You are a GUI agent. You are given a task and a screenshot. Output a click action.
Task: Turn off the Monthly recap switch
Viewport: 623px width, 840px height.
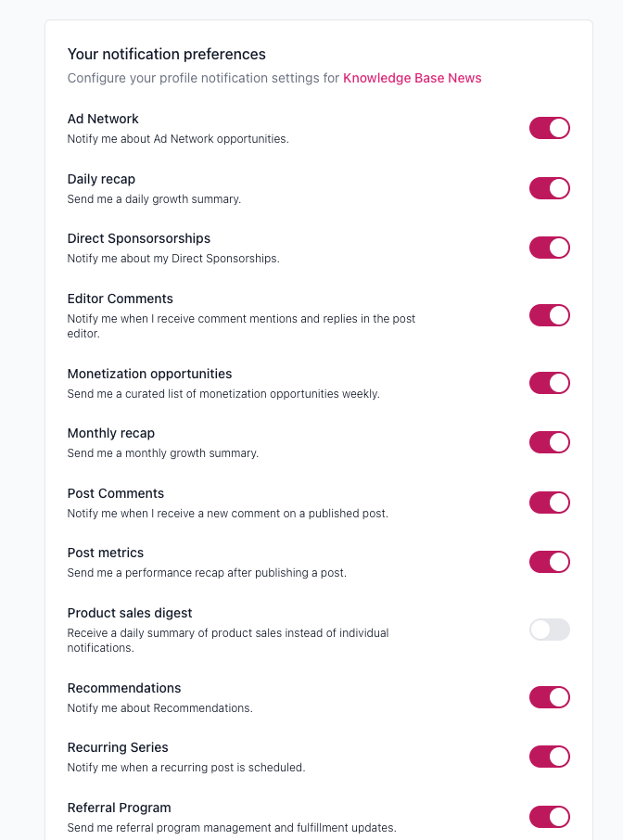pyautogui.click(x=550, y=442)
